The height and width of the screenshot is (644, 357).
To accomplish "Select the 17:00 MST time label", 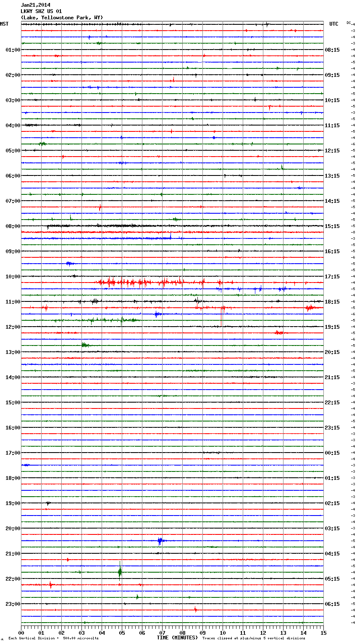I will click(x=13, y=453).
